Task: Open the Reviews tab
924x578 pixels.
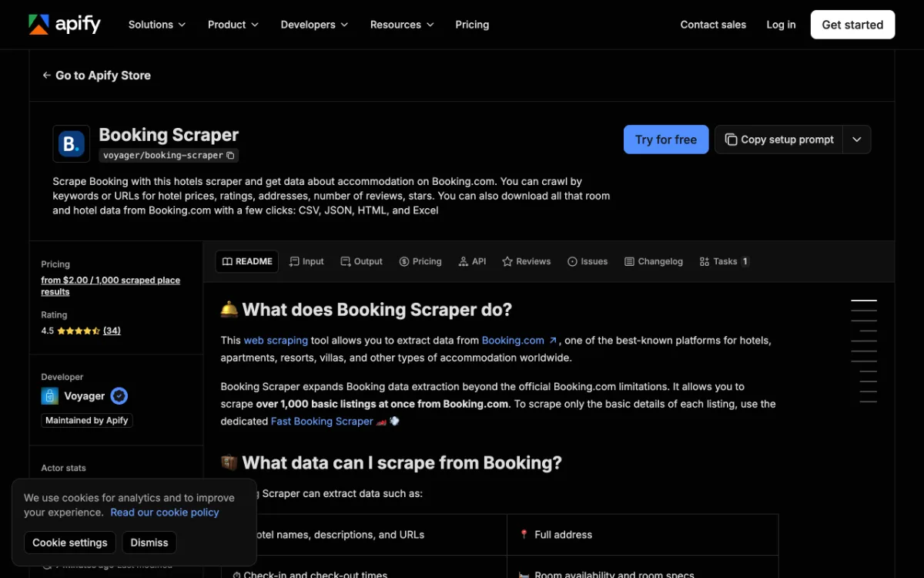Action: click(x=526, y=261)
